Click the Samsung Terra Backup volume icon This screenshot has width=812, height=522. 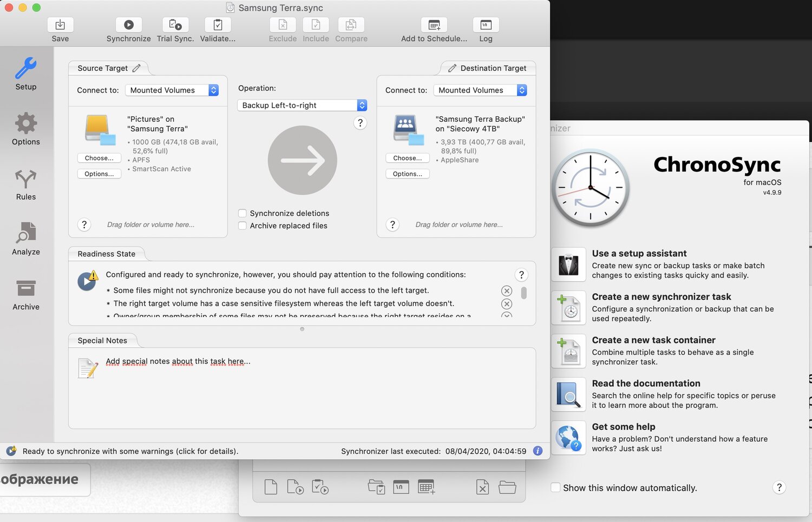click(x=409, y=130)
